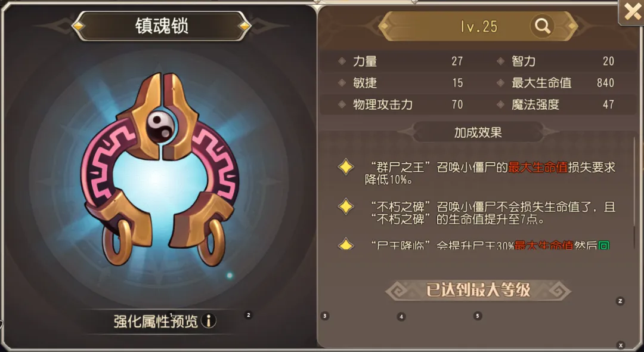The width and height of the screenshot is (644, 352).
Task: Click the magnifier icon beside lv.25
Action: pyautogui.click(x=542, y=26)
